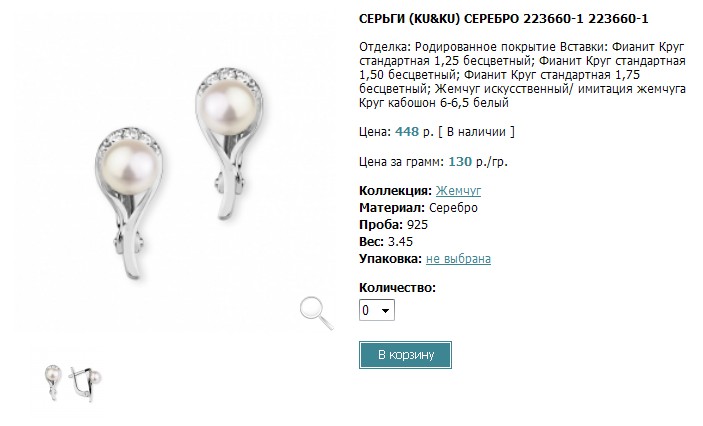Image resolution: width=703 pixels, height=426 pixels.
Task: Select the front-view earring thumbnail
Action: 53,382
